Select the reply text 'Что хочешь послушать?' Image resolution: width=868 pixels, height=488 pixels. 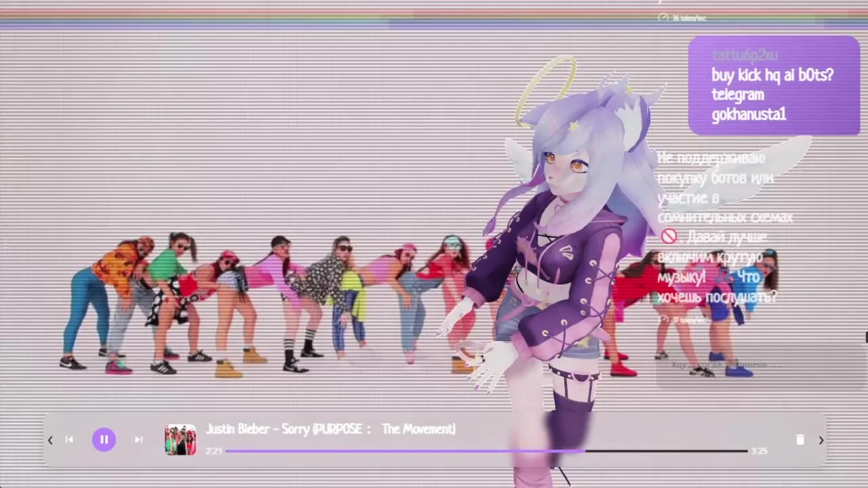[x=717, y=287]
